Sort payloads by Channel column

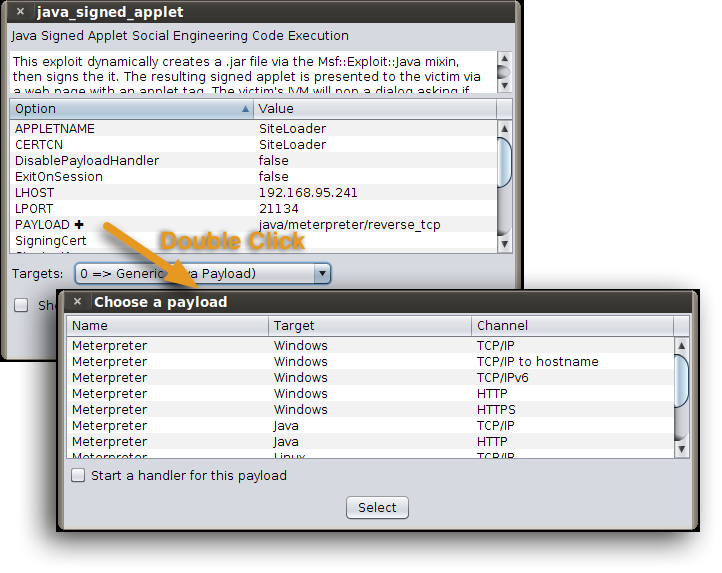[572, 326]
